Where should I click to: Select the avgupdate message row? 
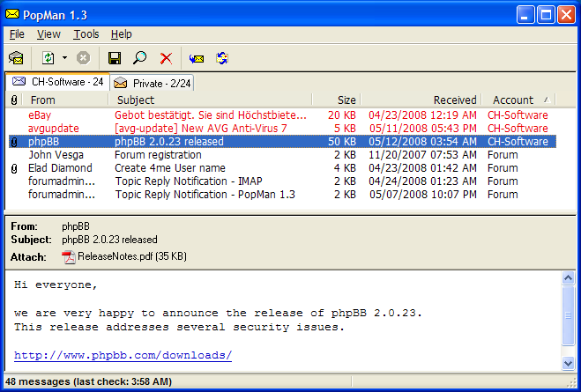point(282,129)
